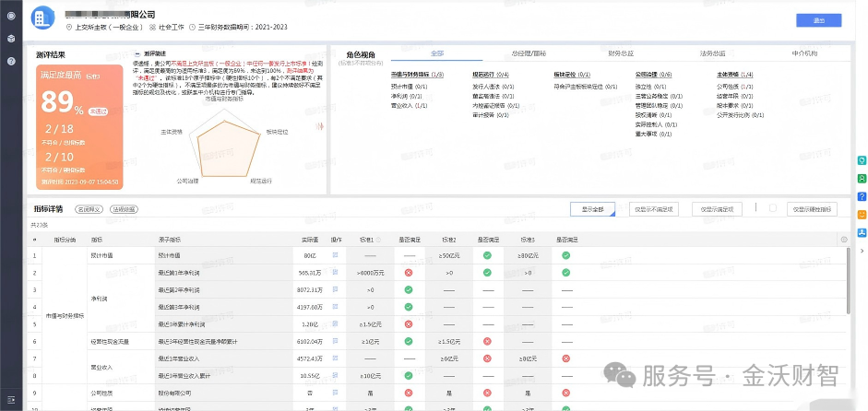868x411 pixels.
Task: Open the 名词释义 pill link
Action: [89, 209]
